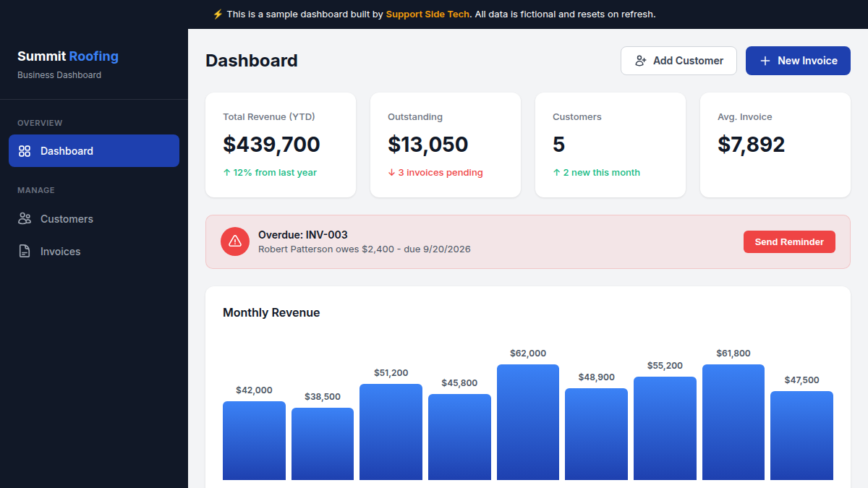Click the $55,200 revenue bar
This screenshot has height=488, width=868.
pos(665,429)
